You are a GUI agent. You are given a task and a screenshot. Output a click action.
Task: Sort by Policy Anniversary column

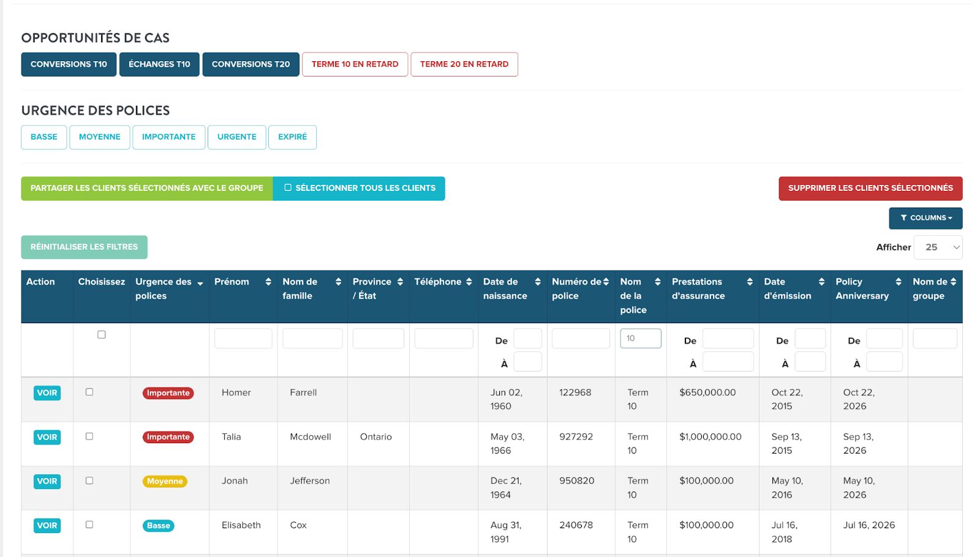tap(898, 282)
